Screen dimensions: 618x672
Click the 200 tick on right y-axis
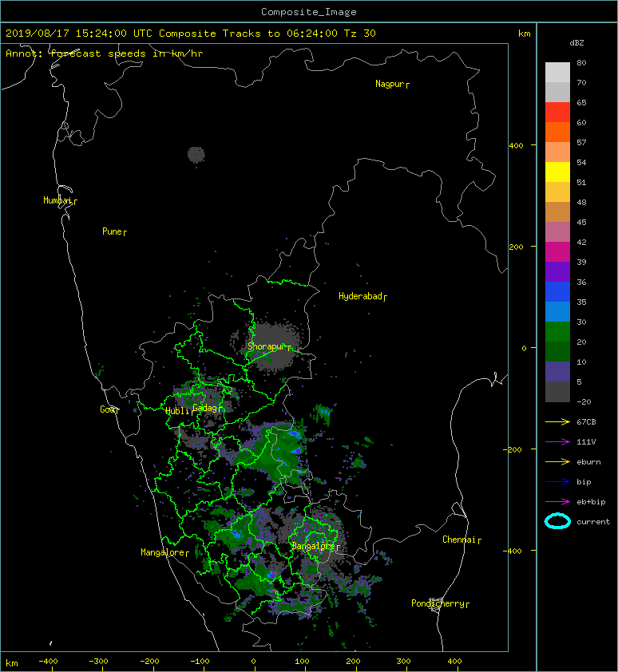pyautogui.click(x=517, y=247)
